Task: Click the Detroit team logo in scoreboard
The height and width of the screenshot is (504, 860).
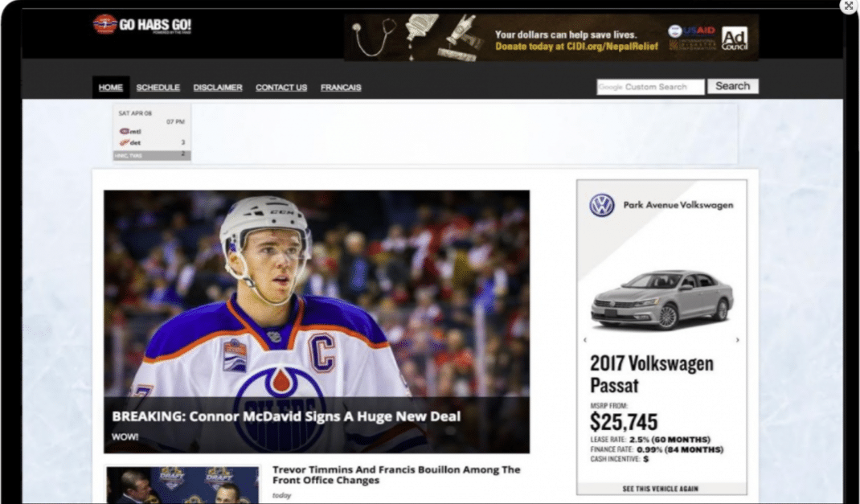Action: [125, 142]
